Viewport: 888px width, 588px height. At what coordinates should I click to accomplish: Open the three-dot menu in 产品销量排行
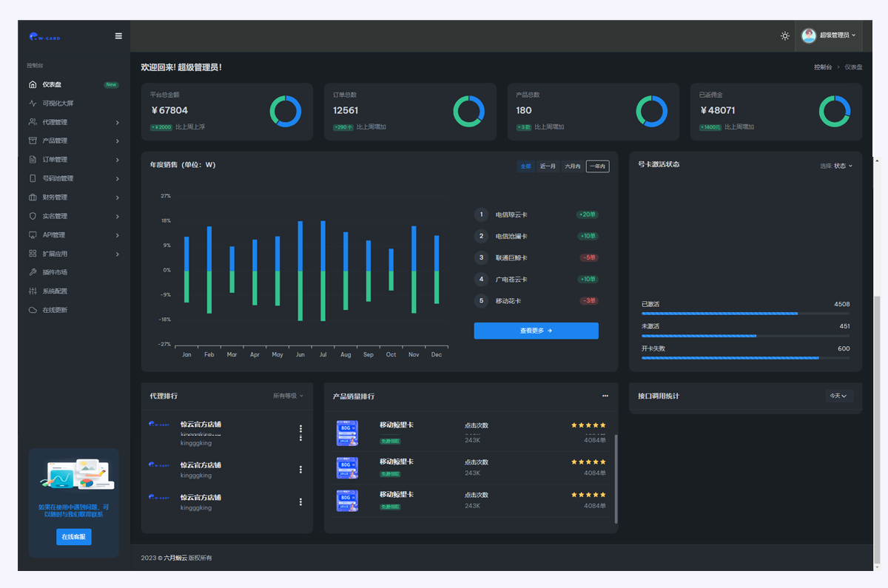coord(605,396)
